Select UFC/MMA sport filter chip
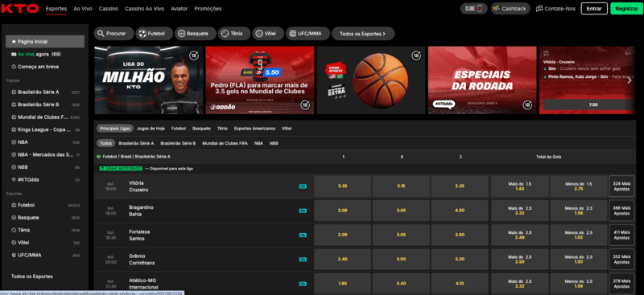Viewport: 644px width, 295px height. [308, 34]
